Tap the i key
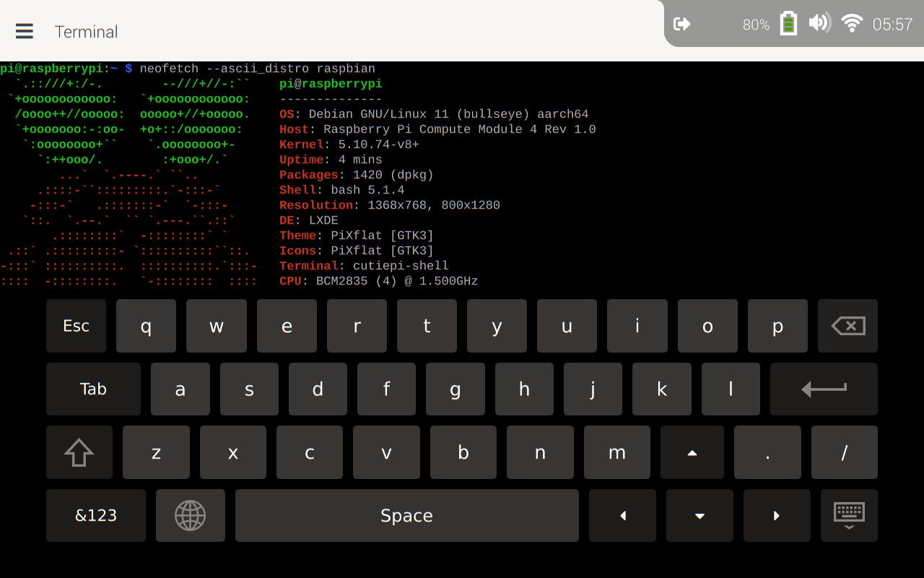The width and height of the screenshot is (924, 578). [637, 326]
